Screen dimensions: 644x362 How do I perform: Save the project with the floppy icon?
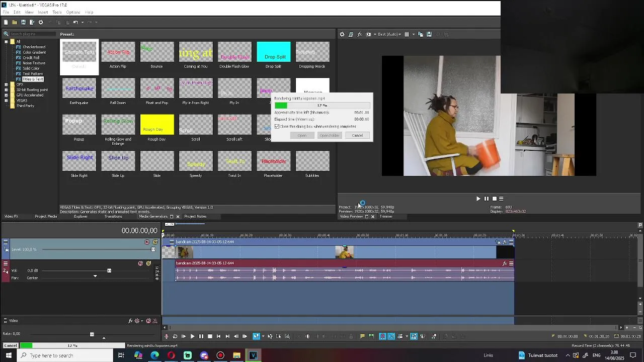pyautogui.click(x=23, y=22)
